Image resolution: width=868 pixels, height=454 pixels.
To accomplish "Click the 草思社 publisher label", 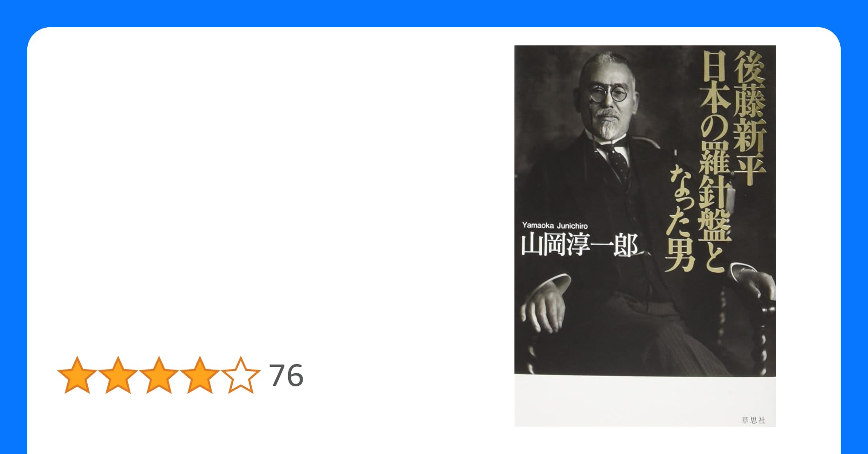I will (753, 420).
